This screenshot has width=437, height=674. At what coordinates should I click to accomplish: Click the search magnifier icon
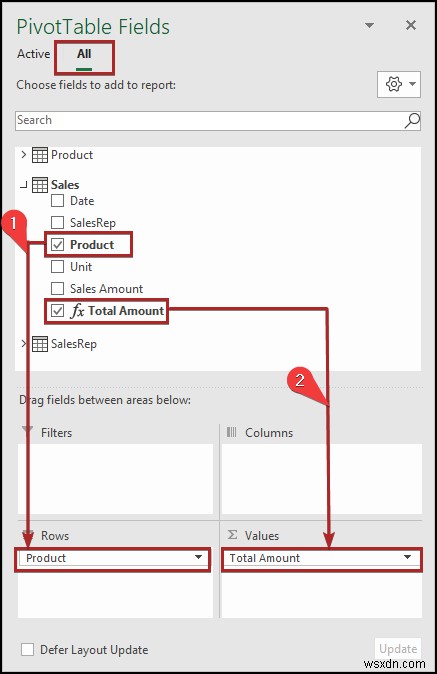[412, 121]
